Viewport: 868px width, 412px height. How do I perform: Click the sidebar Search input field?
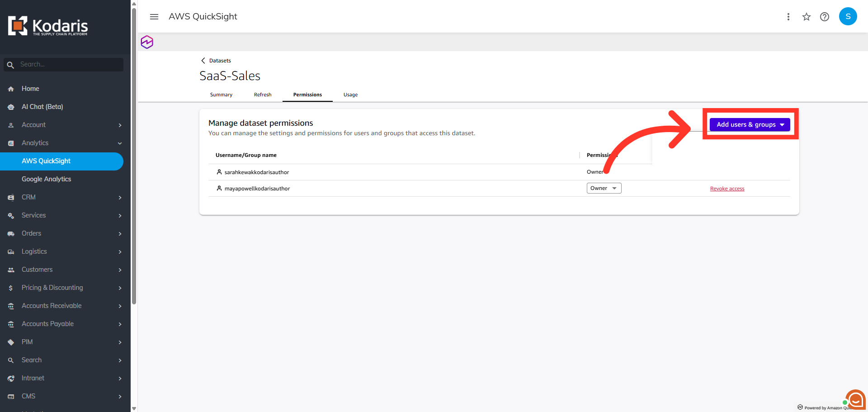pos(64,64)
